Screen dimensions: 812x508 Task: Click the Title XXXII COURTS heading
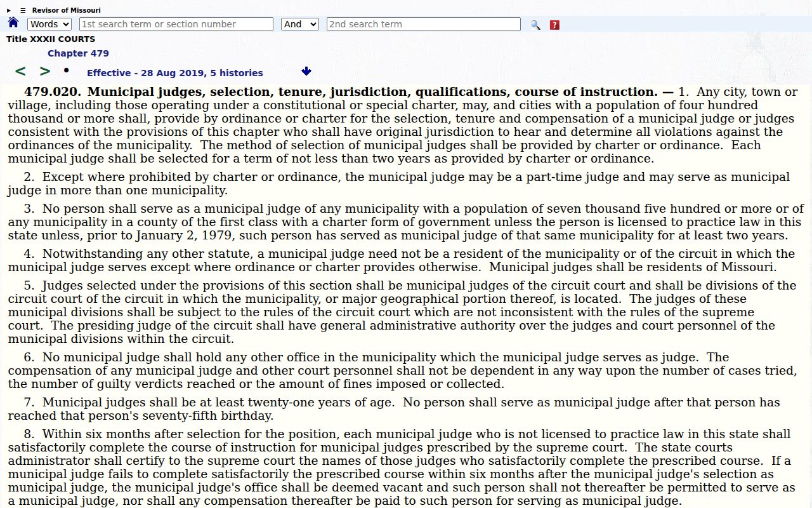(x=51, y=39)
